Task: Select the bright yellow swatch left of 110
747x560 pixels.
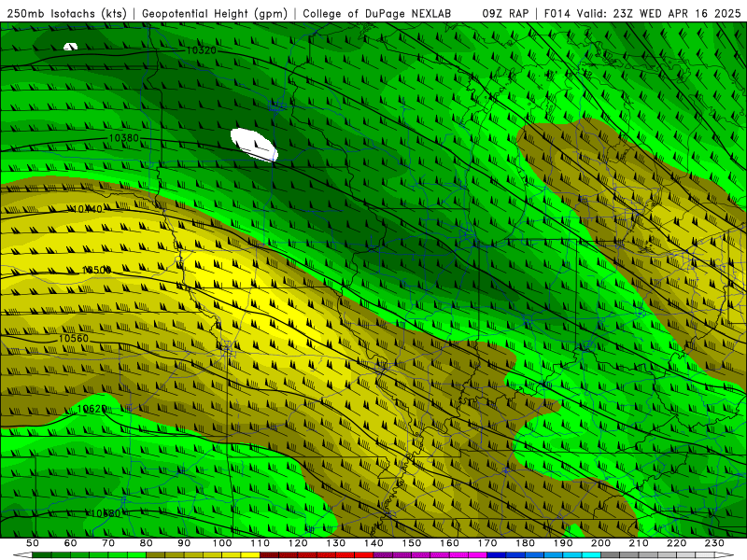Action: tap(250, 555)
